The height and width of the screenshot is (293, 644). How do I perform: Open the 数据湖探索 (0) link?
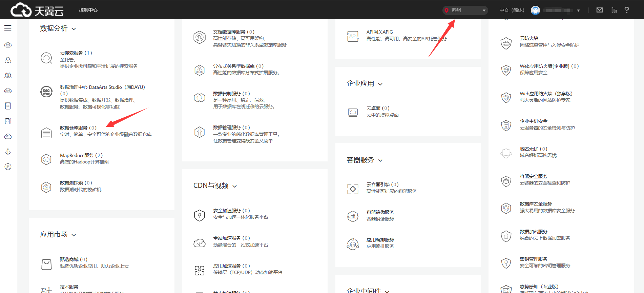tap(76, 183)
